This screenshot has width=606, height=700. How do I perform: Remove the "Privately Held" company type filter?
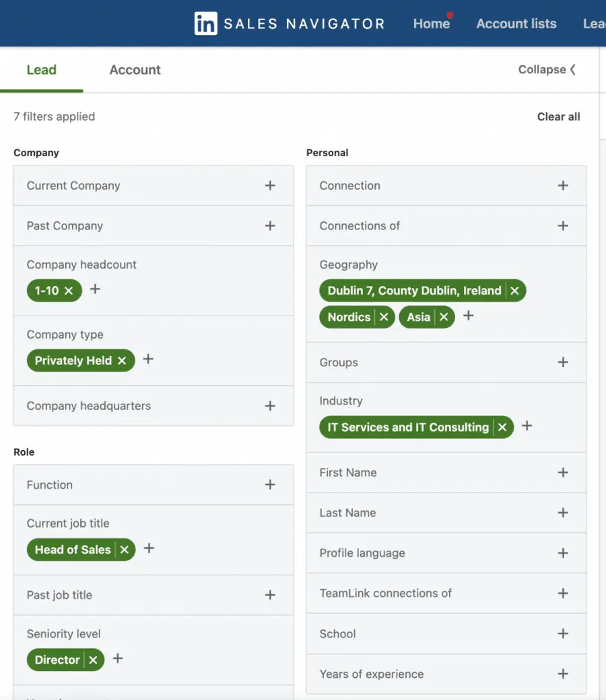point(121,360)
